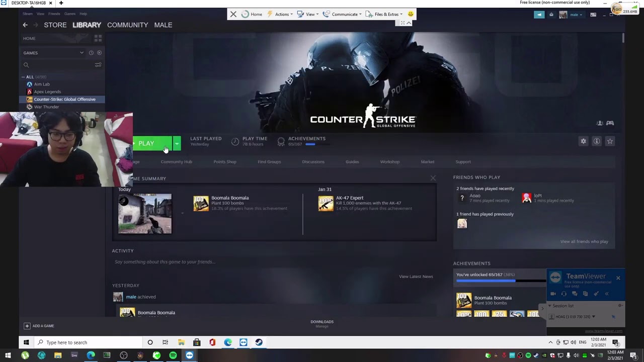Open the dropdown arrow next to PLAY
The image size is (644, 362).
tap(177, 144)
